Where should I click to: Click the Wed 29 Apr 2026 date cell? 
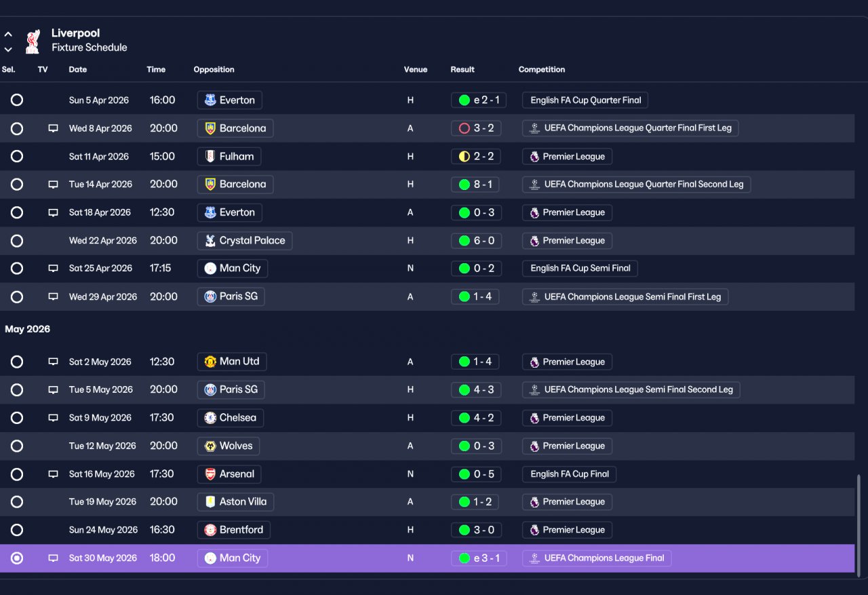pyautogui.click(x=103, y=296)
